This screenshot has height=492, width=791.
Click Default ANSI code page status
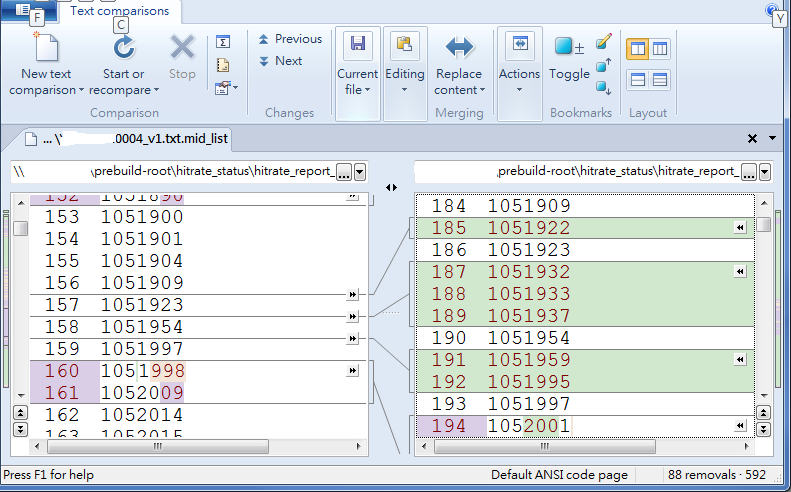(x=559, y=475)
